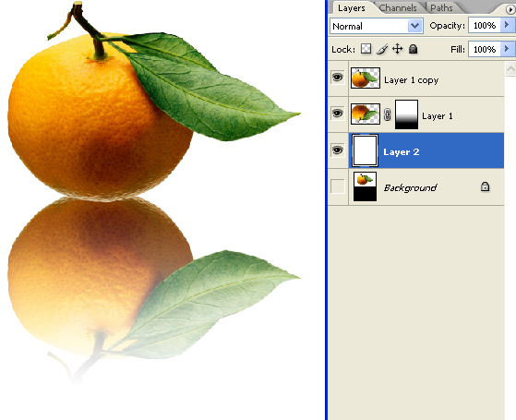Toggle visibility of Layer 1
516x420 pixels.
(x=338, y=114)
